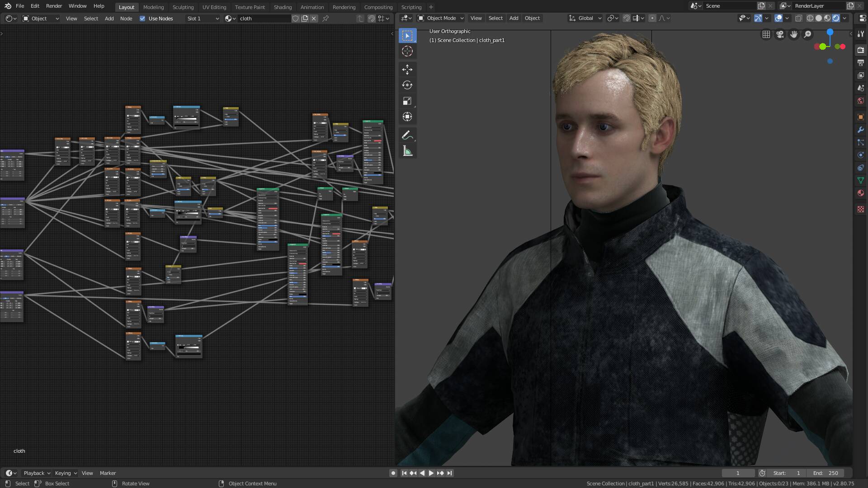868x488 pixels.
Task: Toggle viewport snapping magnet
Action: [x=627, y=18]
